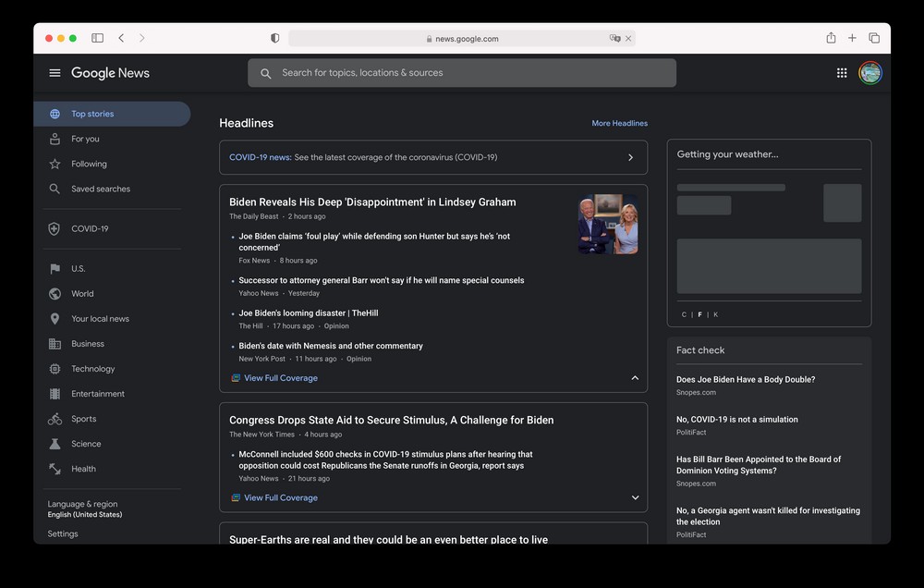The height and width of the screenshot is (588, 924).
Task: Click the news.google.com address bar
Action: tap(462, 38)
